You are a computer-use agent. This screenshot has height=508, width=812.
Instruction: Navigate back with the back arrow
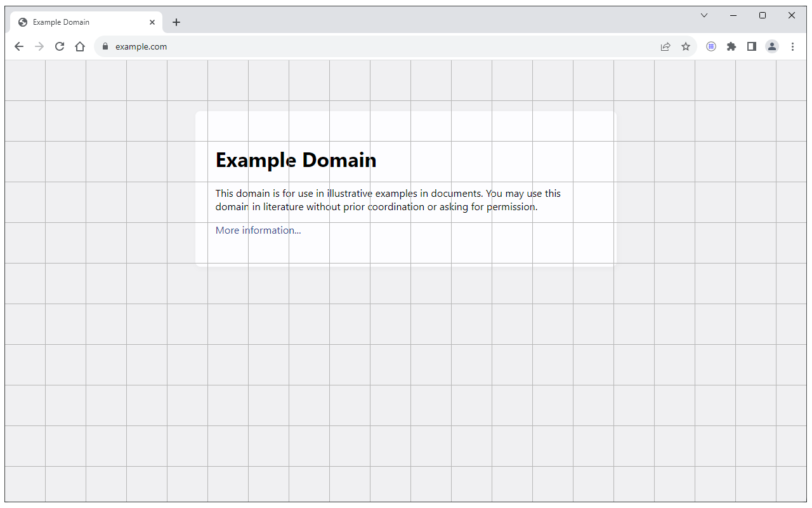click(x=19, y=46)
